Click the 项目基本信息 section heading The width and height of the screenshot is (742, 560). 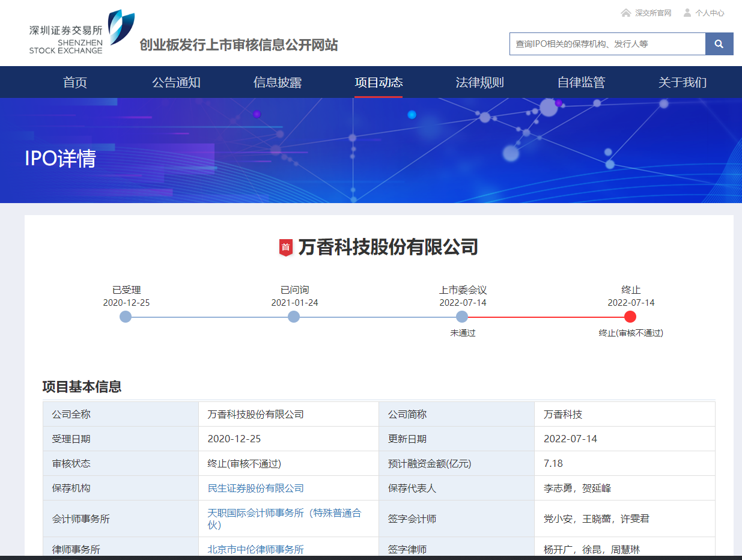82,387
